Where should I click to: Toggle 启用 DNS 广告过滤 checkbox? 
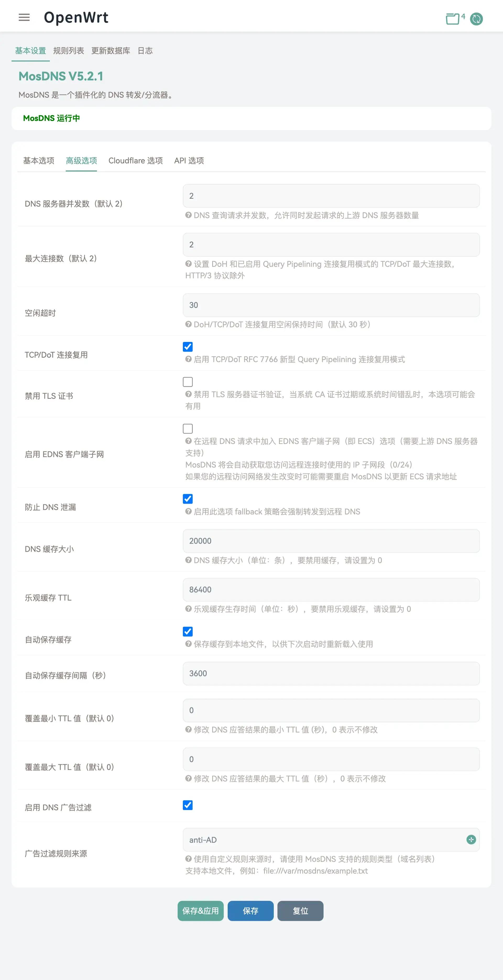click(188, 805)
